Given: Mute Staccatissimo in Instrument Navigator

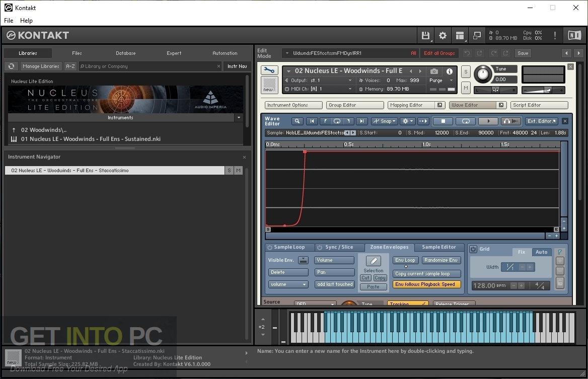Looking at the screenshot, I should tap(239, 171).
